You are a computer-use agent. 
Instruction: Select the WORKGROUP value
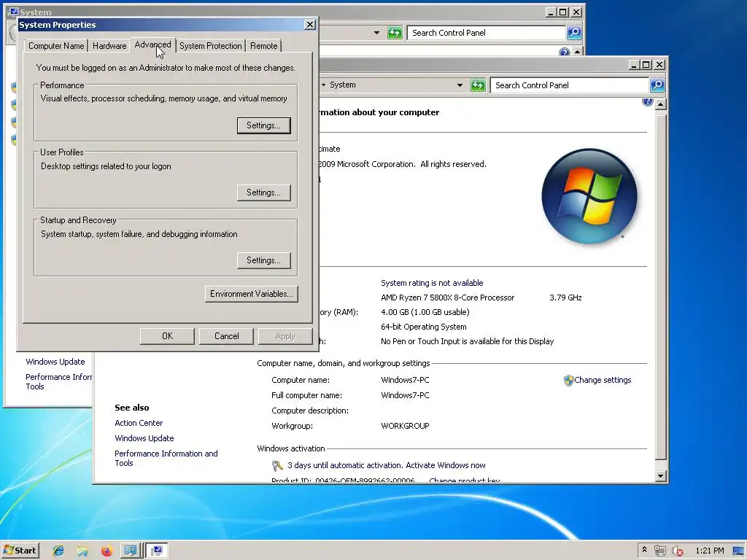405,426
